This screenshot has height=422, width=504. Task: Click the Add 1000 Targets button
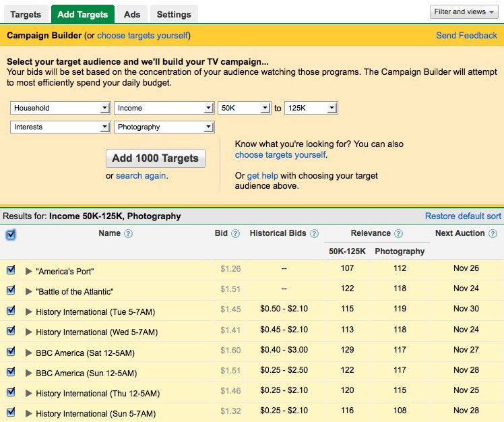(x=155, y=158)
